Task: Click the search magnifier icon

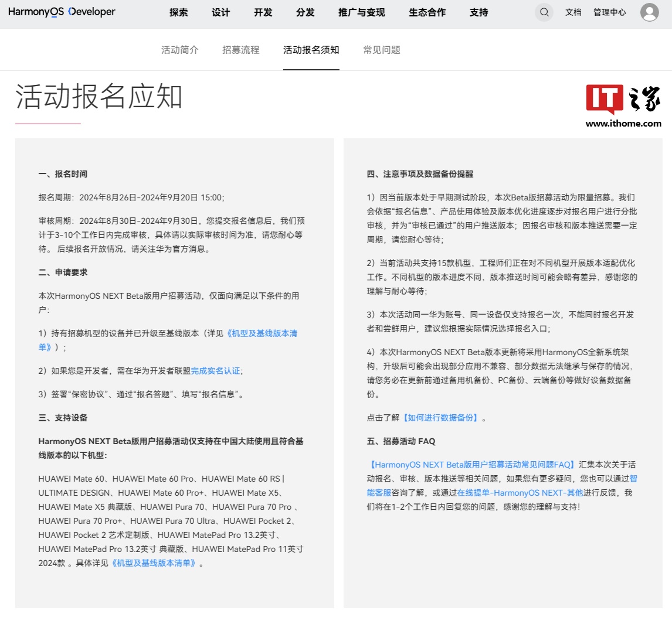Action: pos(544,12)
